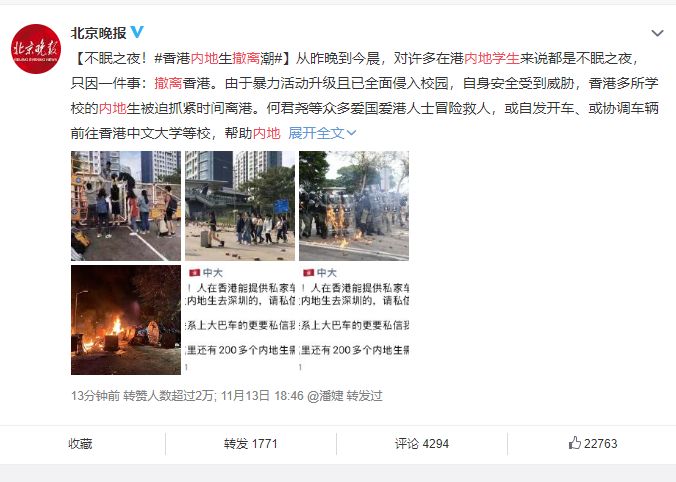The width and height of the screenshot is (676, 482).
Task: View the photo of students at barricade
Action: click(126, 206)
